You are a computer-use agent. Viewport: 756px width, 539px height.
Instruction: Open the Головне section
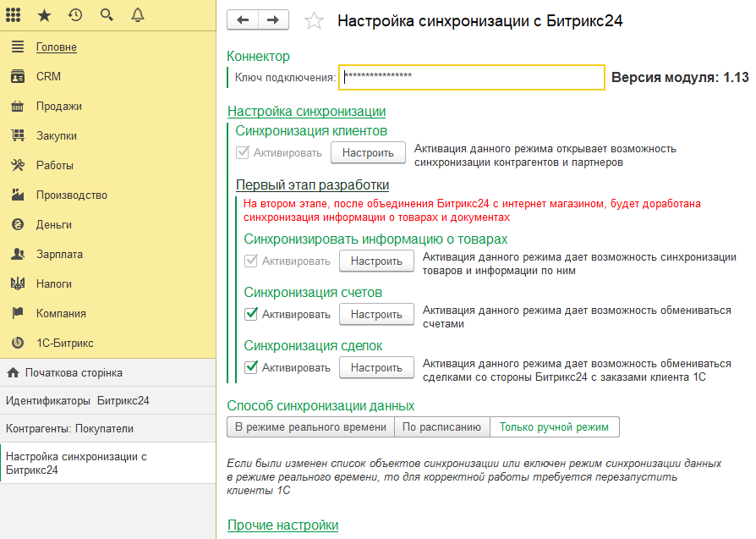(57, 47)
